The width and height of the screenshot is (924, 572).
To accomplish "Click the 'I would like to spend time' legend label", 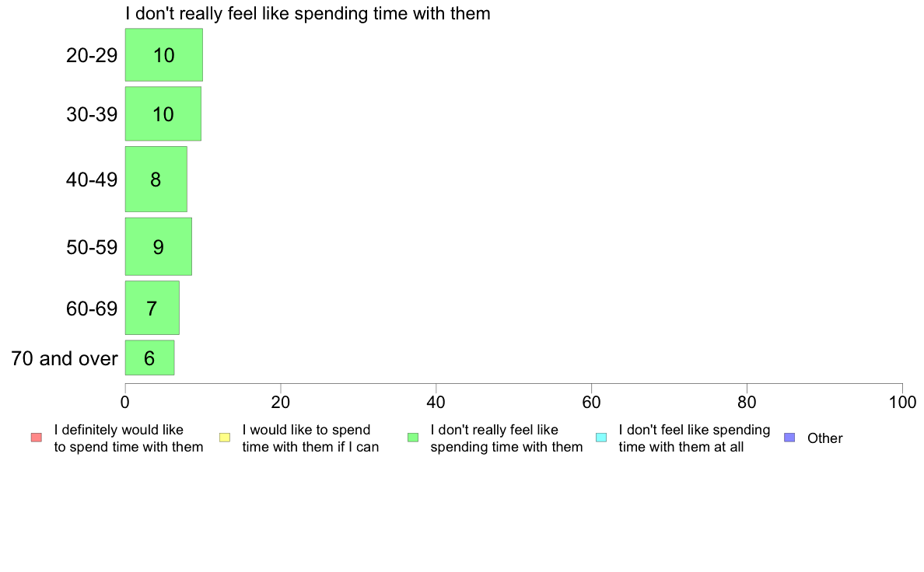I will (x=310, y=438).
